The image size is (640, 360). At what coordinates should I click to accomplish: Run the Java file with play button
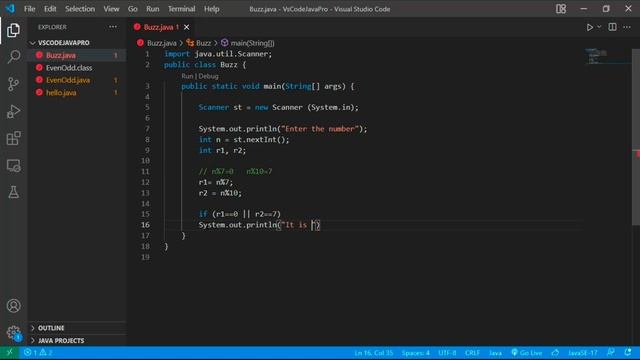[589, 27]
